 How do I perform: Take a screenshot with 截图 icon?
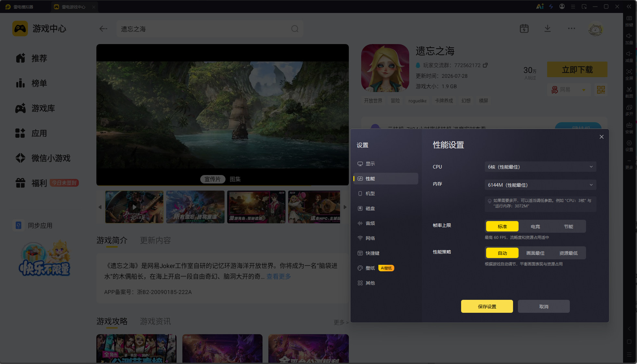[x=629, y=92]
